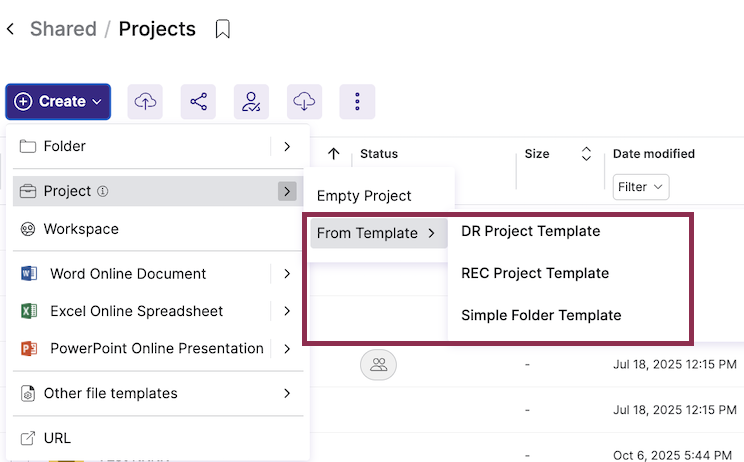
Task: Click the back arrow beside Shared
Action: (10, 29)
